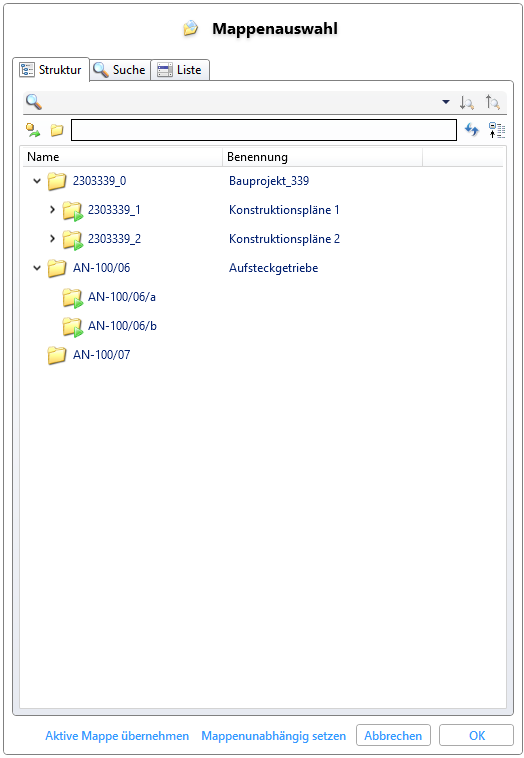Expand the 2303339_2 folder node
The height and width of the screenshot is (758, 524).
click(x=52, y=239)
